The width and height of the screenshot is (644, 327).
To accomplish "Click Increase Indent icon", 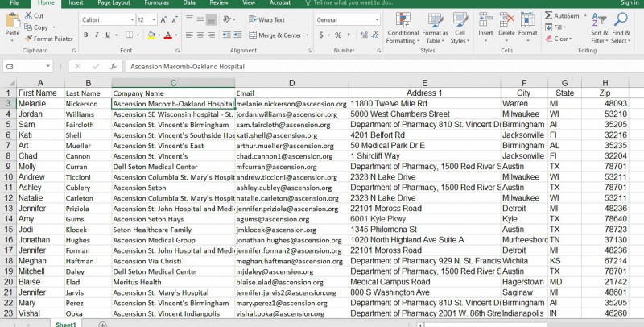I will click(x=237, y=35).
